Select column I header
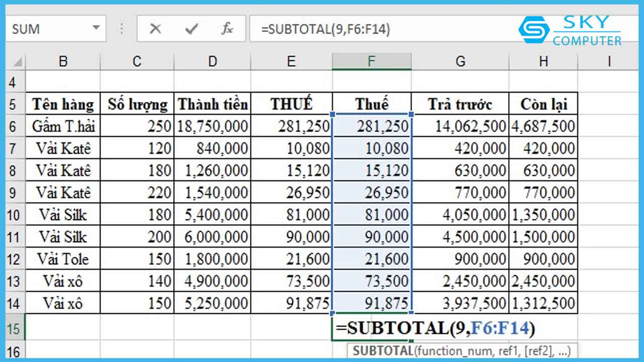The width and height of the screenshot is (644, 362). [x=609, y=61]
